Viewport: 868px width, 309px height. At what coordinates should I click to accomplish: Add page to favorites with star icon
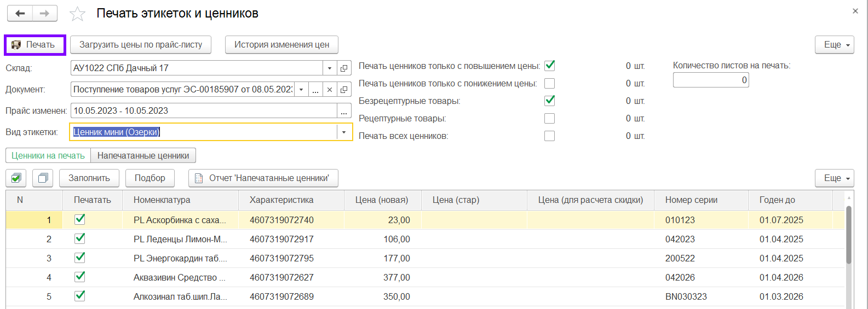click(78, 14)
